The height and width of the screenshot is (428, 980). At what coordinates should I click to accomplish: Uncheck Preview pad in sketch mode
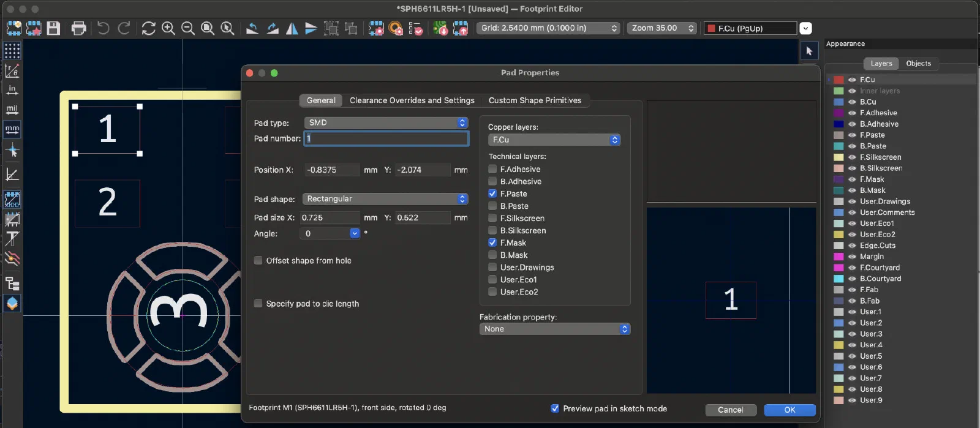tap(555, 408)
